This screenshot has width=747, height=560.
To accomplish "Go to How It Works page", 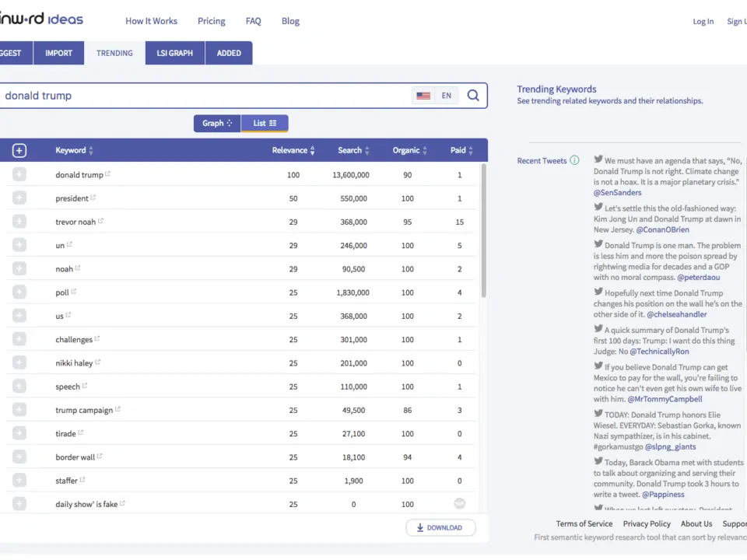I will point(151,21).
